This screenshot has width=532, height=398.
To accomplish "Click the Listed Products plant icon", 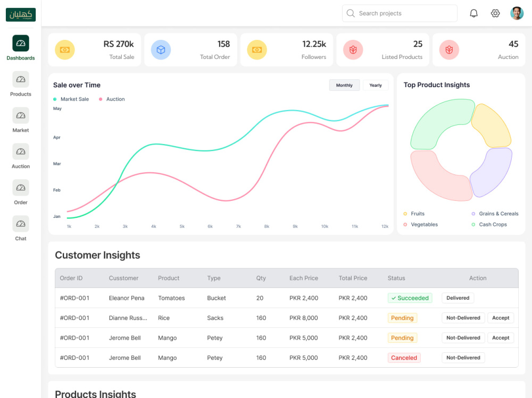I will [353, 50].
